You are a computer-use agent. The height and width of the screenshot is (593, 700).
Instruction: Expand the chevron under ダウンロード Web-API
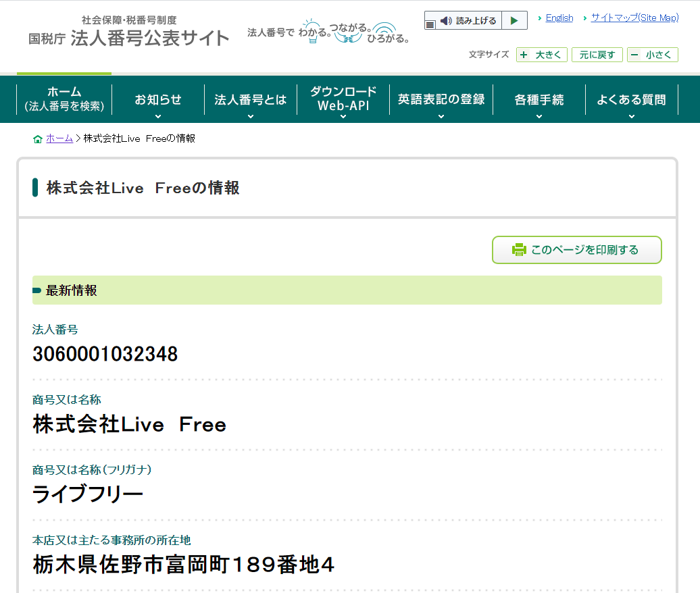click(343, 116)
